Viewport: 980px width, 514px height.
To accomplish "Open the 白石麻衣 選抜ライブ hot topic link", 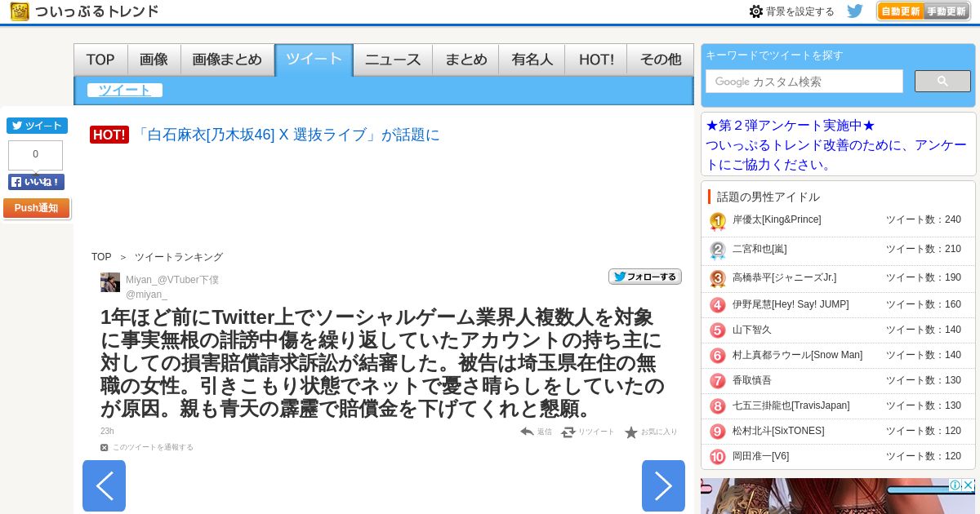I will 287,135.
